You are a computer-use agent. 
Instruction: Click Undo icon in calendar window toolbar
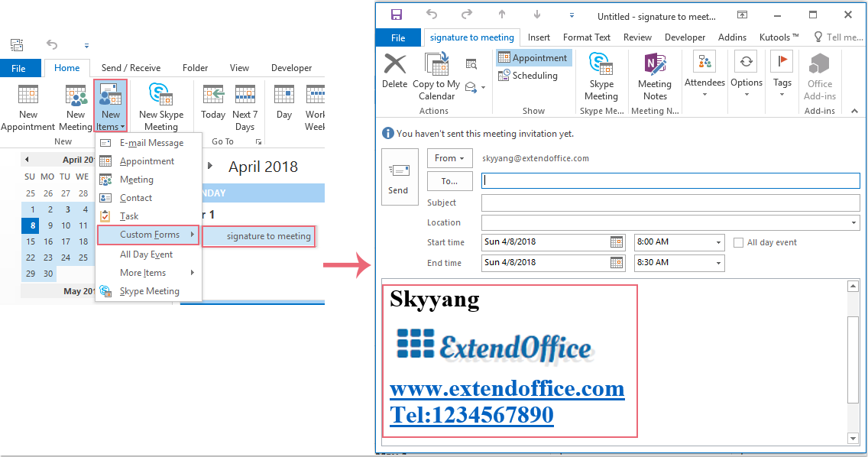pyautogui.click(x=52, y=44)
